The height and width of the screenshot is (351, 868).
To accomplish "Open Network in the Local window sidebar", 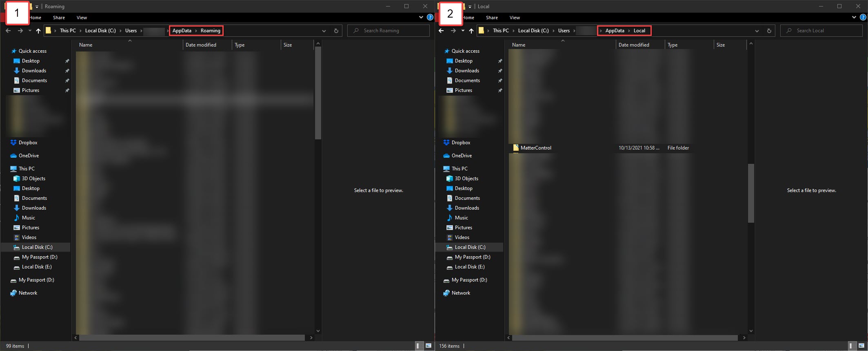I will (461, 293).
